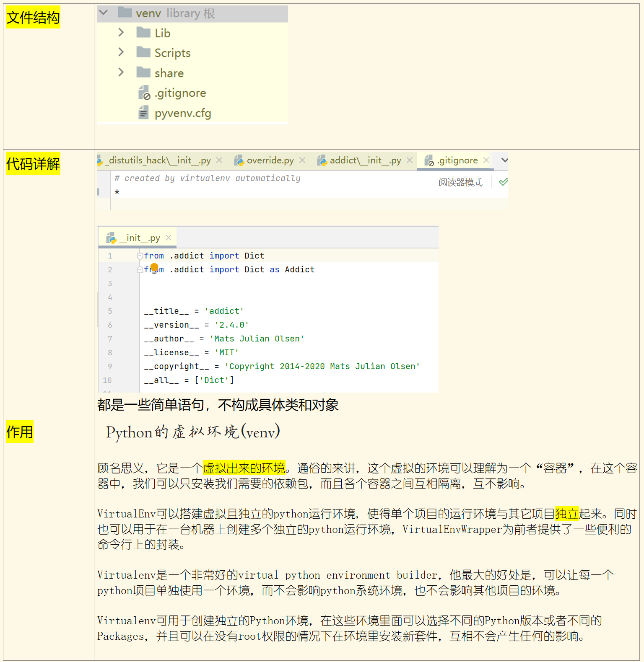
Task: Click the 代码详解 highlighted heading
Action: [x=33, y=163]
